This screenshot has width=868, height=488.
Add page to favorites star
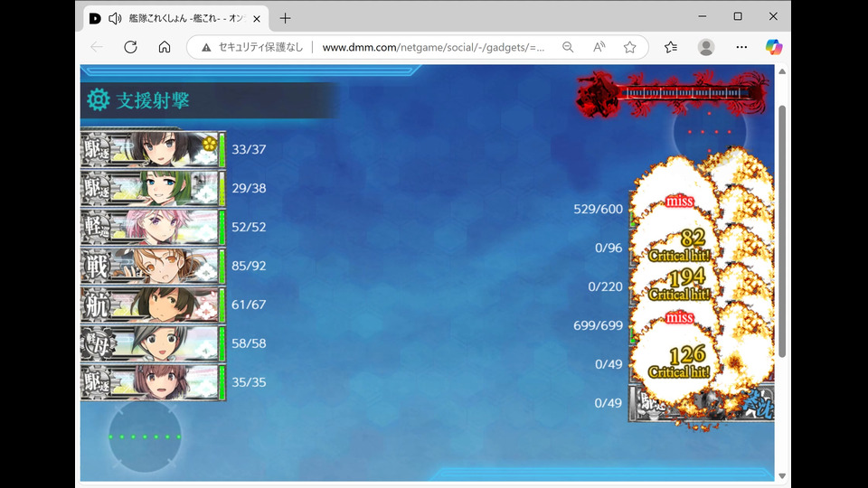(629, 47)
